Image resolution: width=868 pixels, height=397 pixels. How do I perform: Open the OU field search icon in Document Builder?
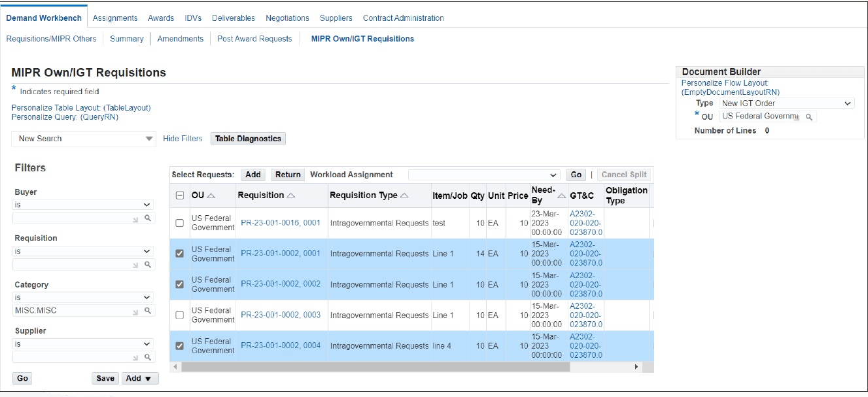[809, 117]
